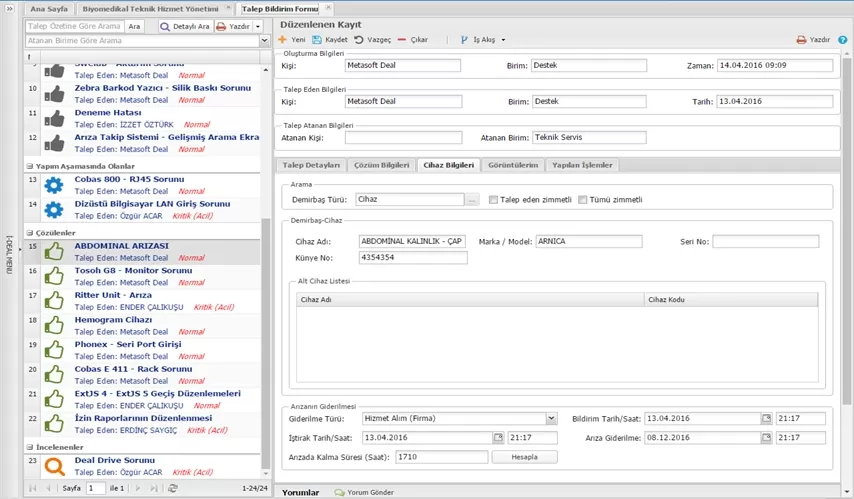Switch to the Talep Detayları tab
Image resolution: width=854 pixels, height=499 pixels.
coord(311,165)
